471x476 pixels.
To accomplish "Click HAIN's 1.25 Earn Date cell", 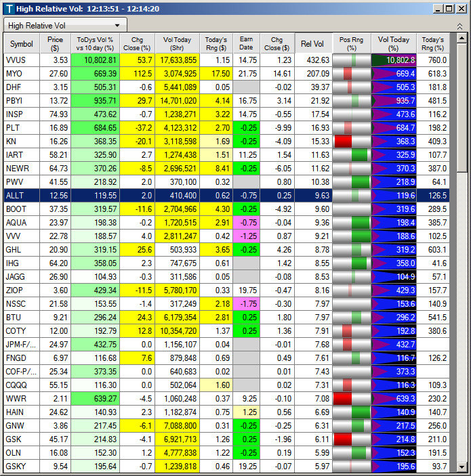I will pos(247,412).
